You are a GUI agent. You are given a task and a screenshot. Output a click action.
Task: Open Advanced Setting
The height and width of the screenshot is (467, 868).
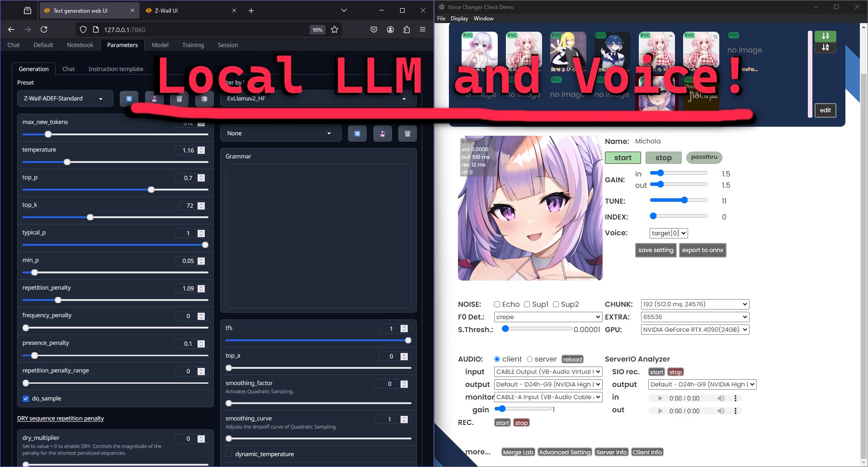coord(565,452)
